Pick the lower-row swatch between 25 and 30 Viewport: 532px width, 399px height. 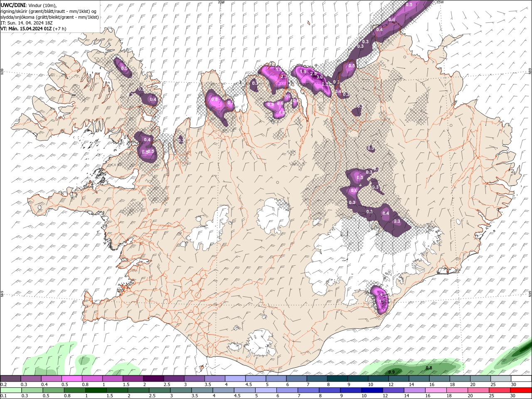(500, 390)
